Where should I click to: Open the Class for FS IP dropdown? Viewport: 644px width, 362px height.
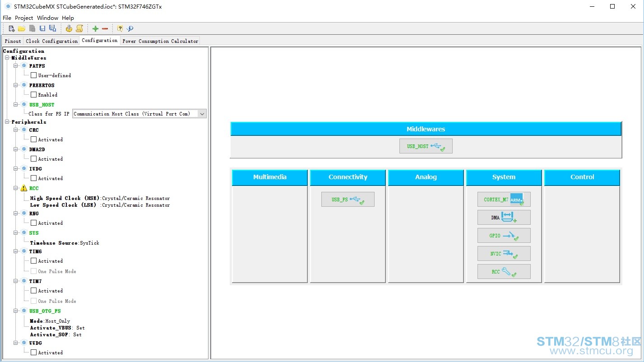[x=139, y=114]
